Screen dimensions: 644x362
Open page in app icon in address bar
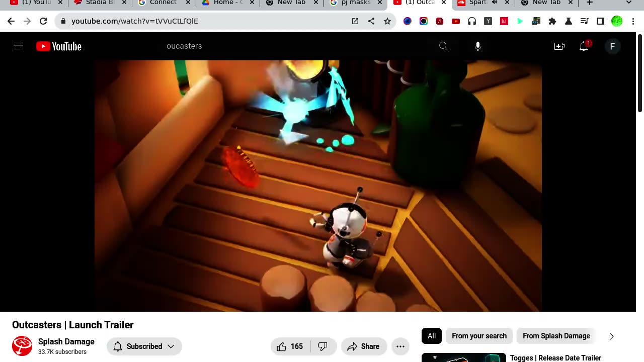click(x=355, y=21)
